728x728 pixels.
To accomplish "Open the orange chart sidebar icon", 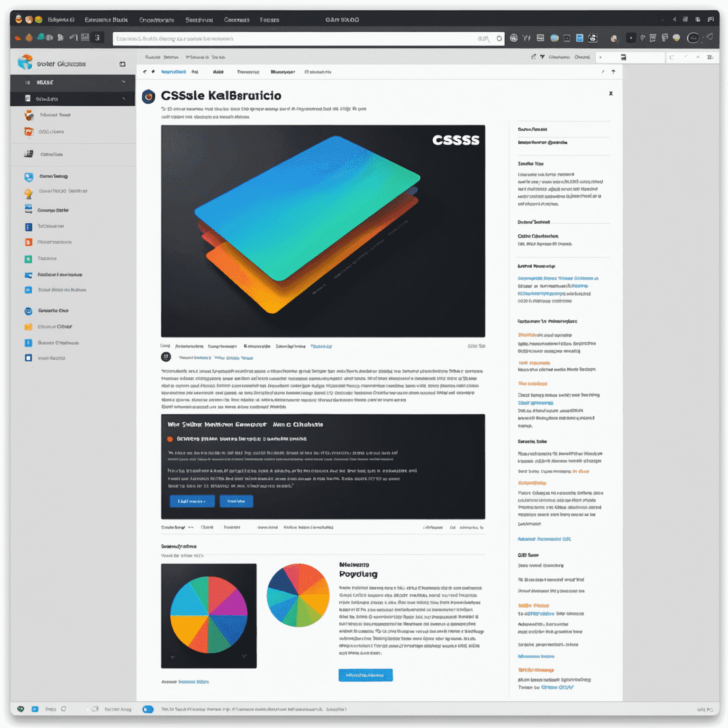I will point(28,327).
